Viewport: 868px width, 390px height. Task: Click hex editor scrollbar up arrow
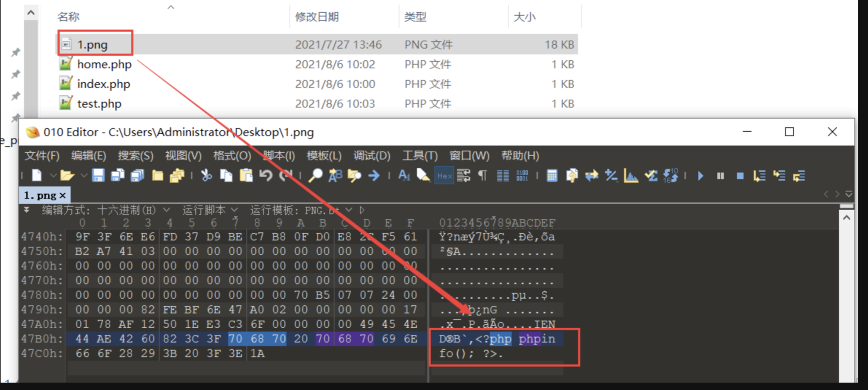pyautogui.click(x=847, y=217)
